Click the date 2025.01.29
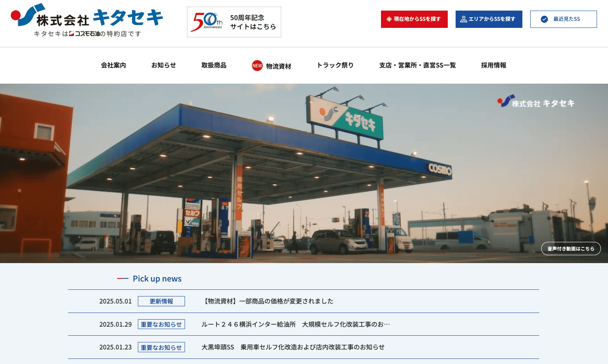Image resolution: width=608 pixels, height=364 pixels. point(115,324)
